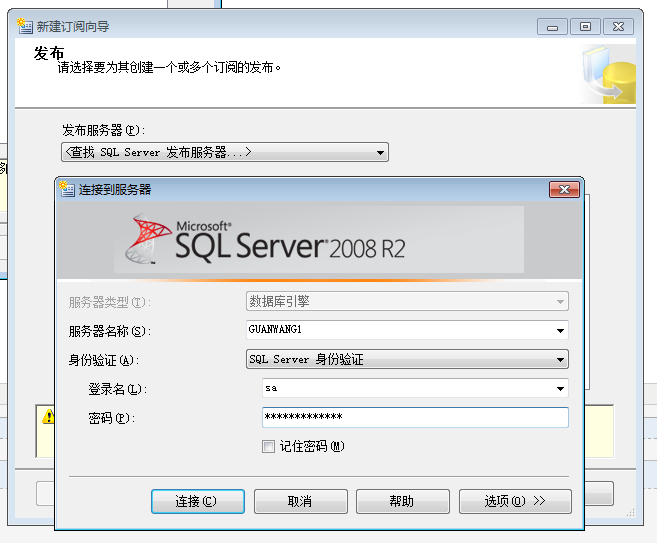The width and height of the screenshot is (657, 543).
Task: Toggle the 记住密码 checkbox
Action: tap(268, 447)
